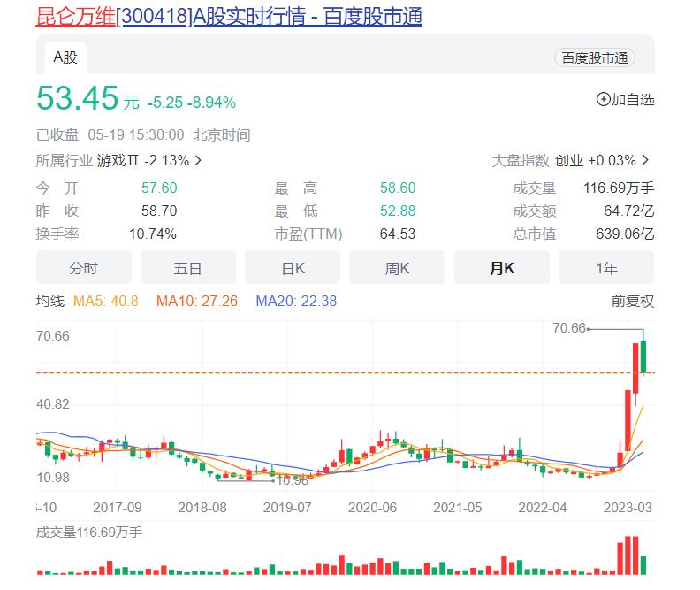Viewport: 700px width, 590px height.
Task: Switch to the 分时 chart tab
Action: pyautogui.click(x=84, y=268)
